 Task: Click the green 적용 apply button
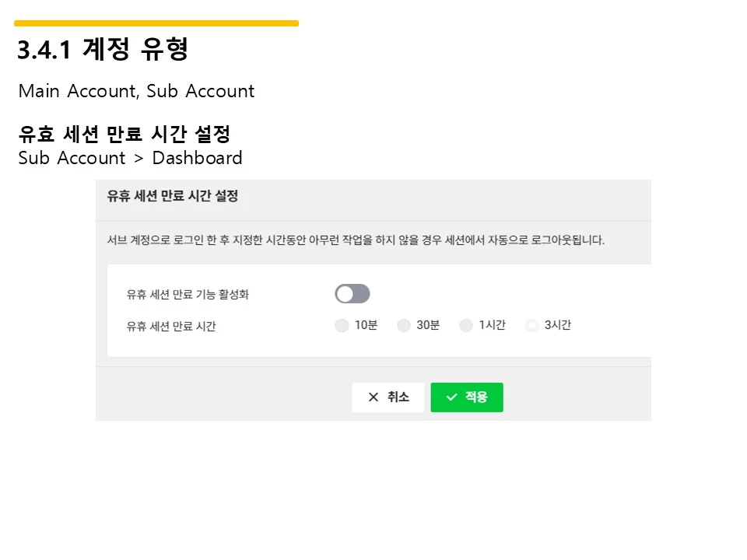467,397
